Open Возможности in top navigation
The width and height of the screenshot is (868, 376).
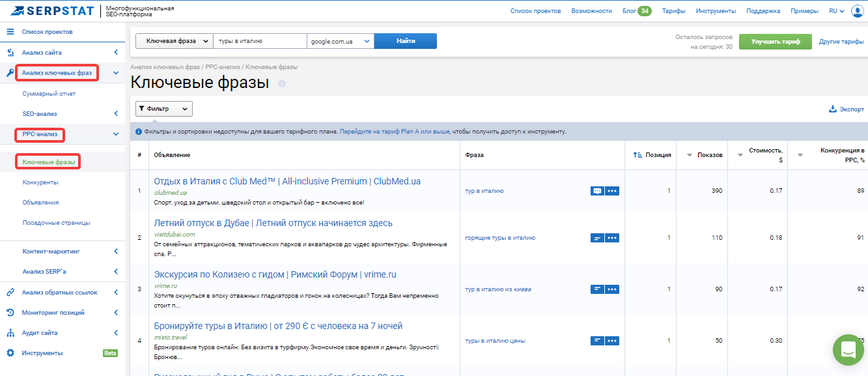pyautogui.click(x=591, y=11)
